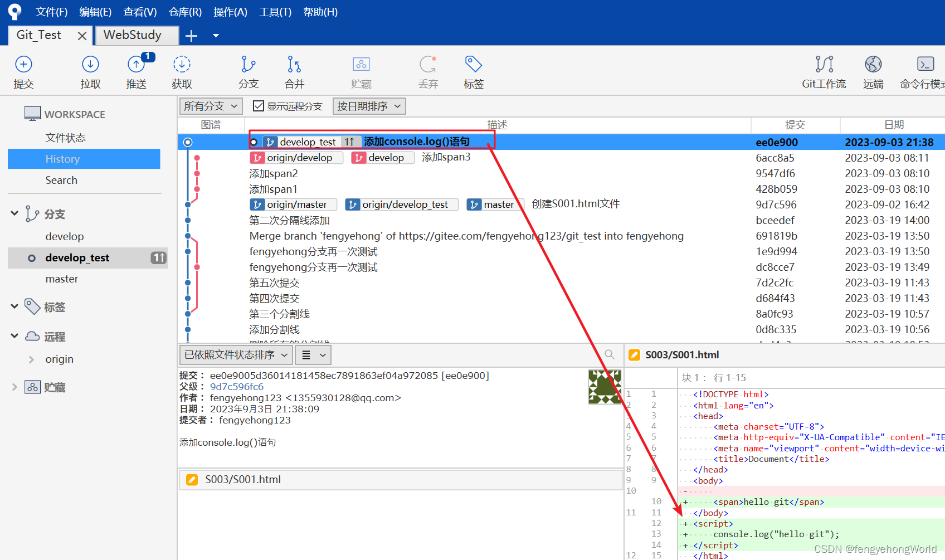This screenshot has height=560, width=945.
Task: Click the Commit (提交) column header
Action: [x=795, y=125]
